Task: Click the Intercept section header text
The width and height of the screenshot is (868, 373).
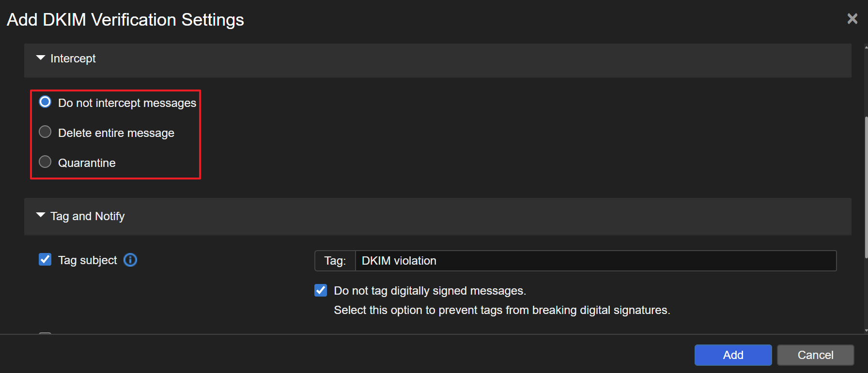Action: [x=73, y=59]
